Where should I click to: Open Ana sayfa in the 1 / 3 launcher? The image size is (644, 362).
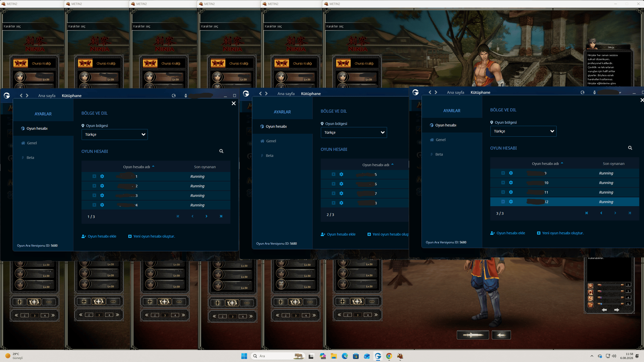(x=47, y=96)
